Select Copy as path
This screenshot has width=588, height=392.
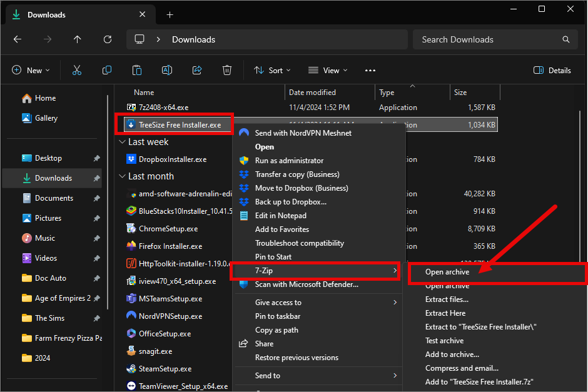coord(318,330)
